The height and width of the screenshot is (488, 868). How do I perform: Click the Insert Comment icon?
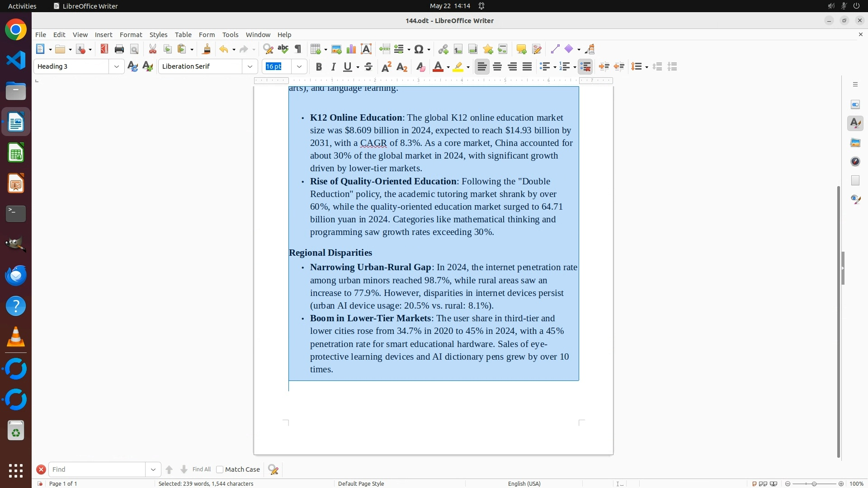tap(521, 49)
